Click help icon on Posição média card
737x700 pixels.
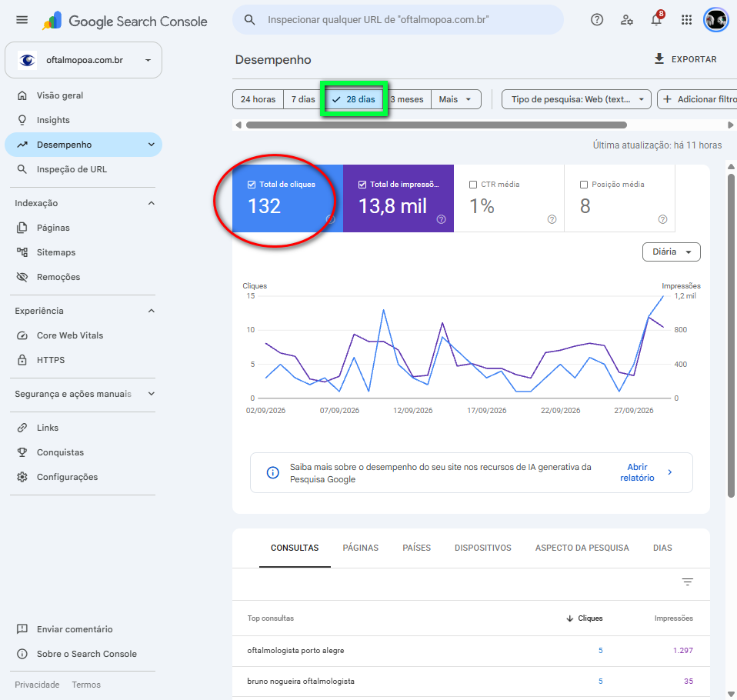click(662, 219)
